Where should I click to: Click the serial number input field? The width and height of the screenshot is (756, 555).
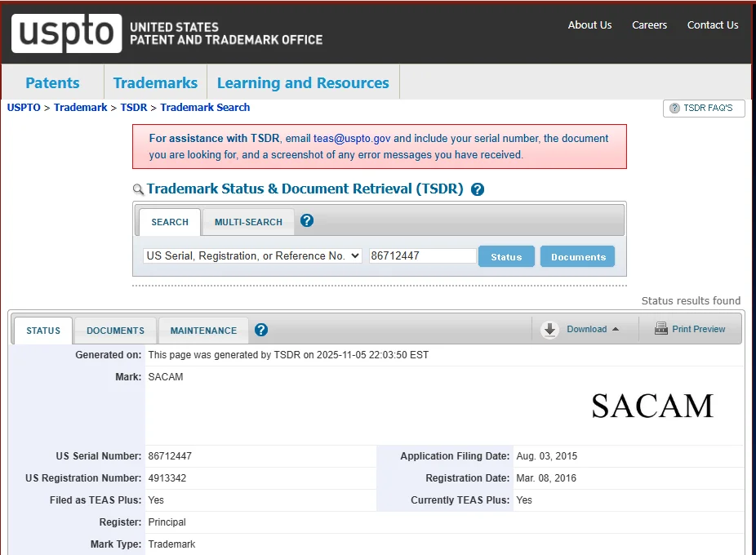coord(422,255)
